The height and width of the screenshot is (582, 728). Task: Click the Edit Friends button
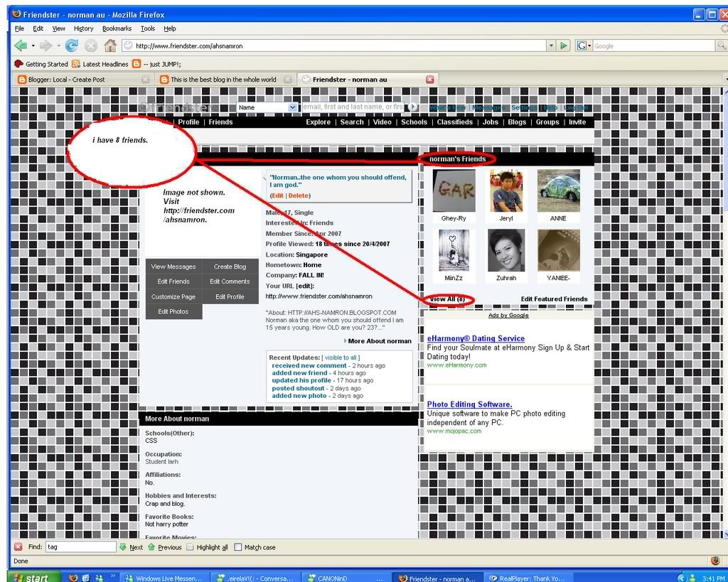(x=173, y=281)
